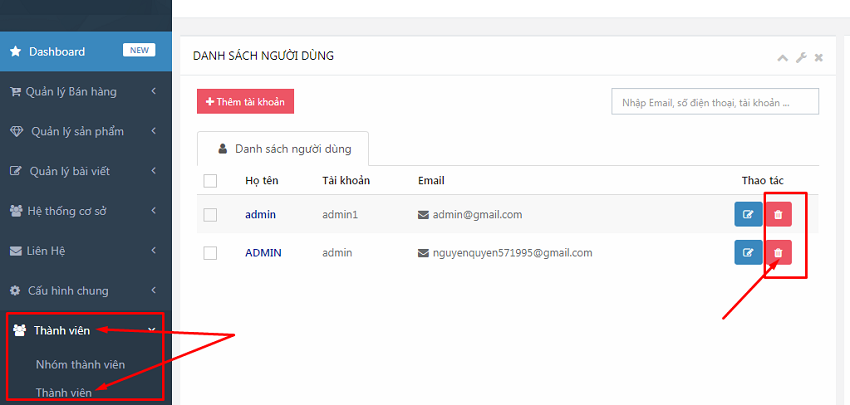Image resolution: width=850 pixels, height=405 pixels.
Task: Click the star icon next to Dashboard
Action: (15, 51)
